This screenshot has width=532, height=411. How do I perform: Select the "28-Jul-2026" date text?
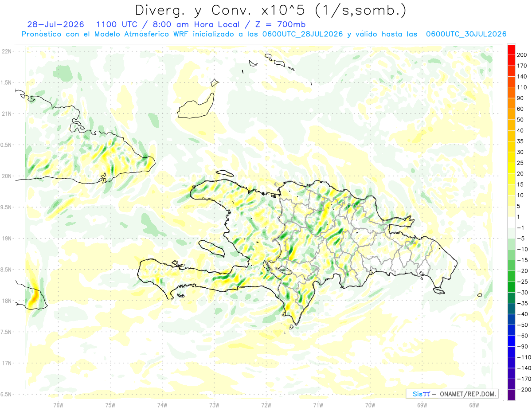pos(55,24)
